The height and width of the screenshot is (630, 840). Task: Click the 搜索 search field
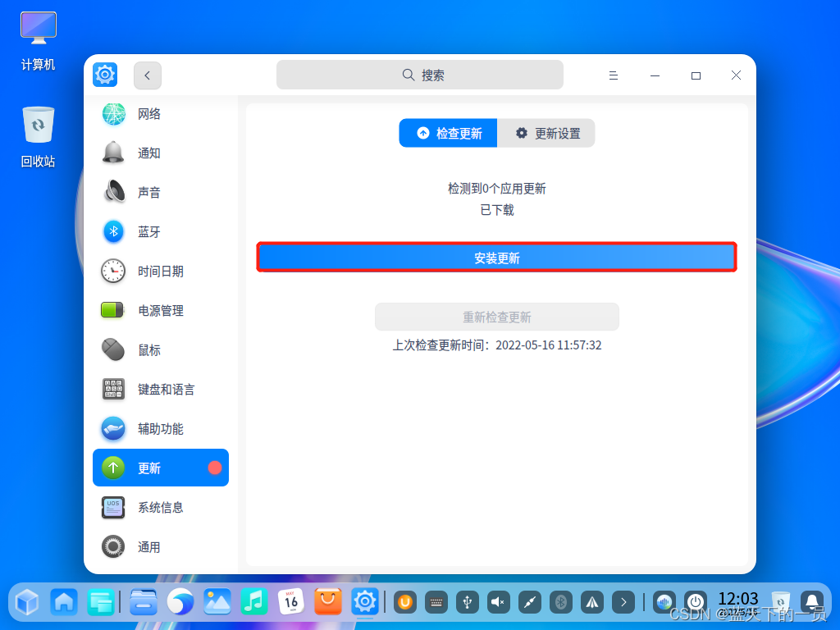click(x=419, y=75)
